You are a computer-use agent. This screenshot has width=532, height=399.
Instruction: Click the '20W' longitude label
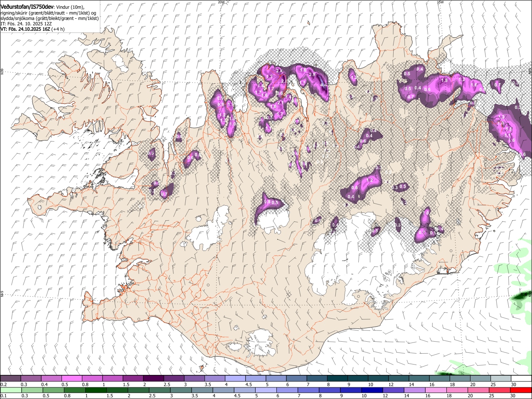point(221,2)
